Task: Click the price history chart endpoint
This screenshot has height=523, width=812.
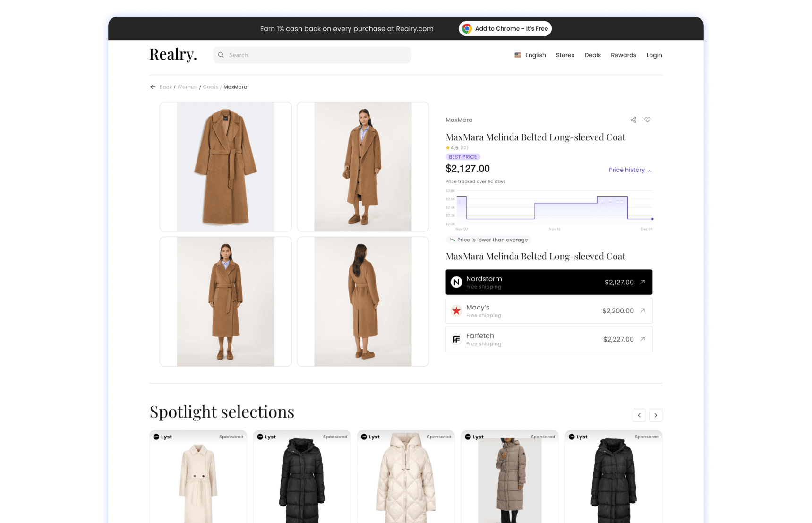Action: 652,219
